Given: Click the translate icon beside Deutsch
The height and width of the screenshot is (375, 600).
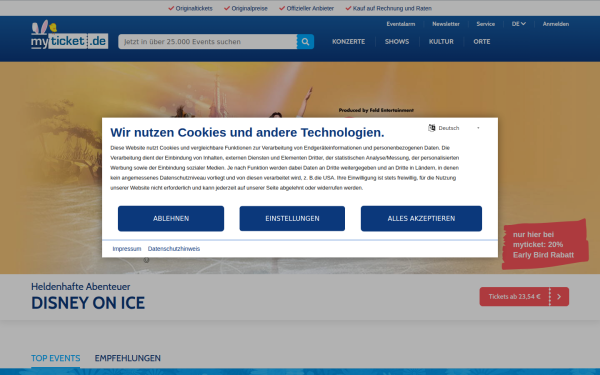Looking at the screenshot, I should pyautogui.click(x=432, y=128).
